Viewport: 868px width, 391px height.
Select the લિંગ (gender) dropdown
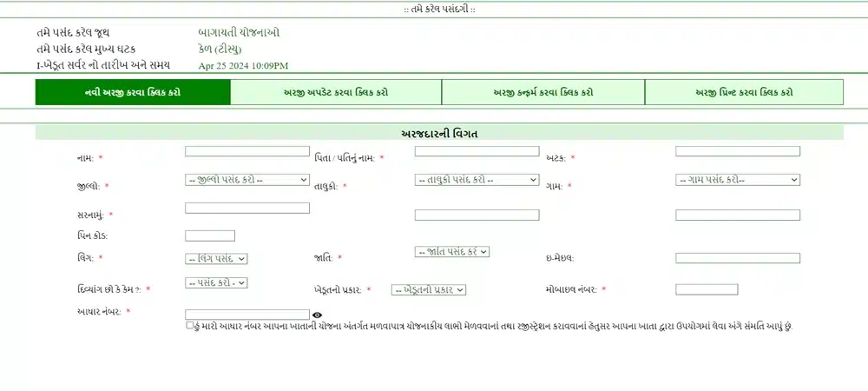click(217, 258)
